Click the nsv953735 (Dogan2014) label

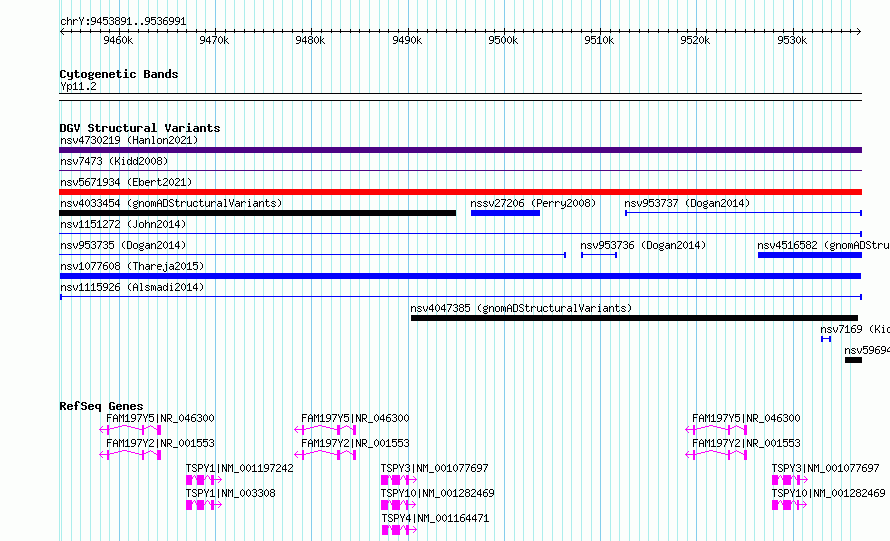[123, 245]
